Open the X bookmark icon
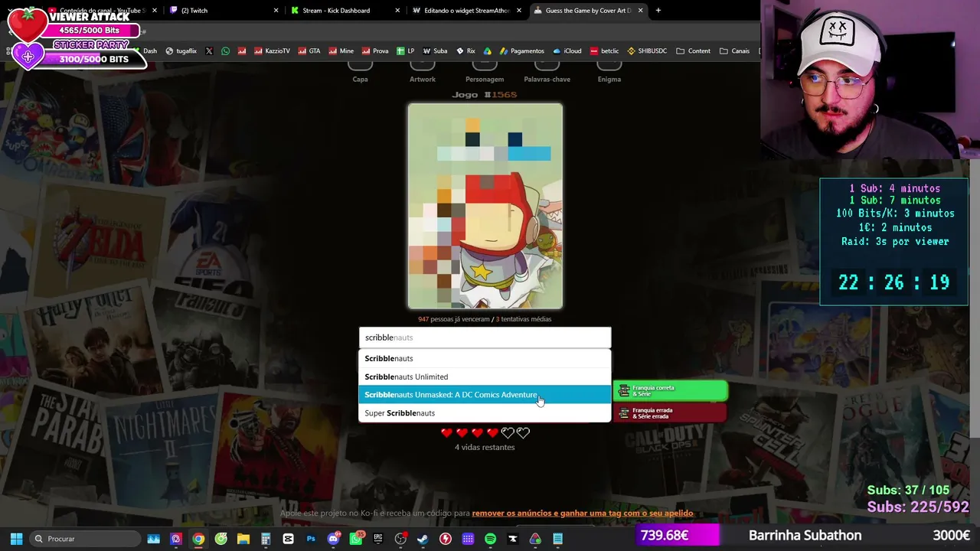This screenshot has height=551, width=980. 209,51
